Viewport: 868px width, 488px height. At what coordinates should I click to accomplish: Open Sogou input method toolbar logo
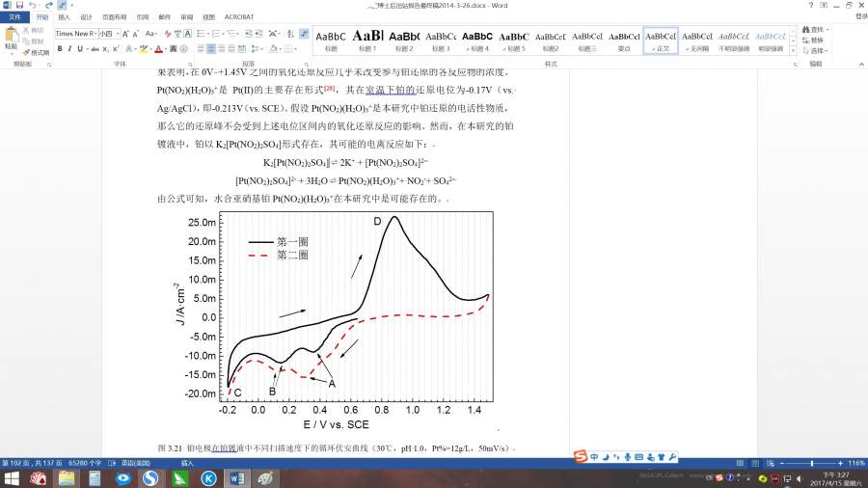[x=581, y=456]
